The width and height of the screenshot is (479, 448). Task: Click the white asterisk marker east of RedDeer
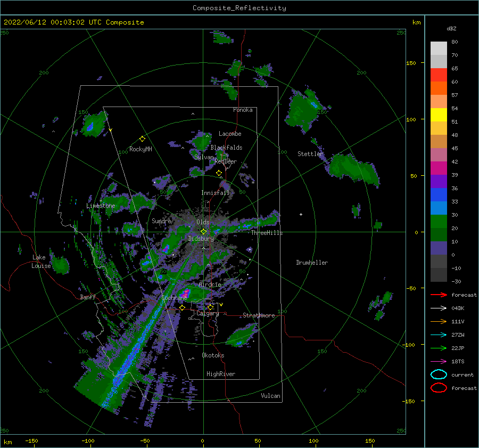(x=253, y=183)
